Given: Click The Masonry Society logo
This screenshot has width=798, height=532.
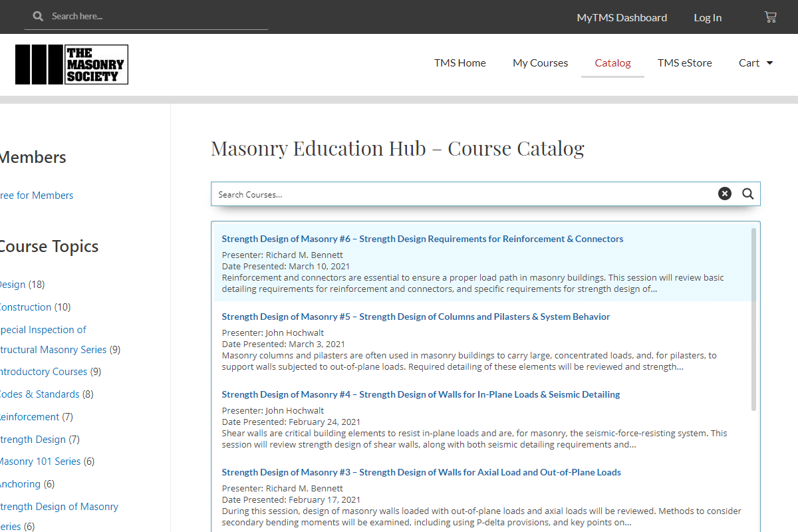Looking at the screenshot, I should tap(72, 65).
